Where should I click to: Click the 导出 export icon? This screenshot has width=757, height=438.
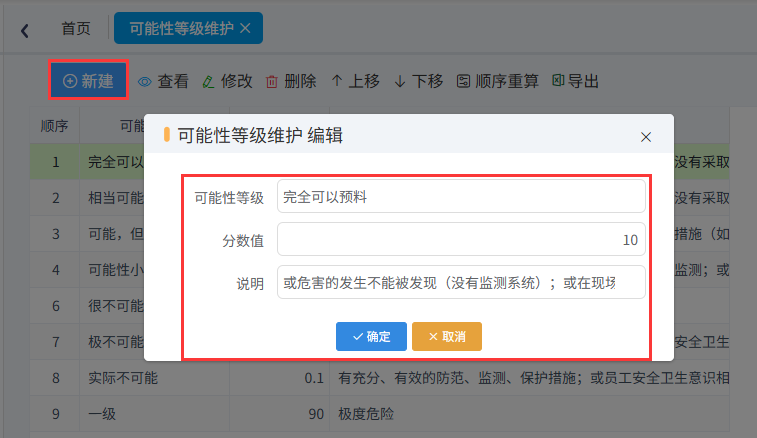(x=558, y=80)
